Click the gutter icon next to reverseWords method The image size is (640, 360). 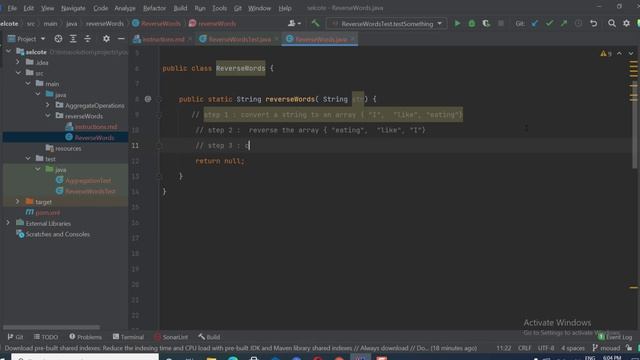tap(148, 99)
